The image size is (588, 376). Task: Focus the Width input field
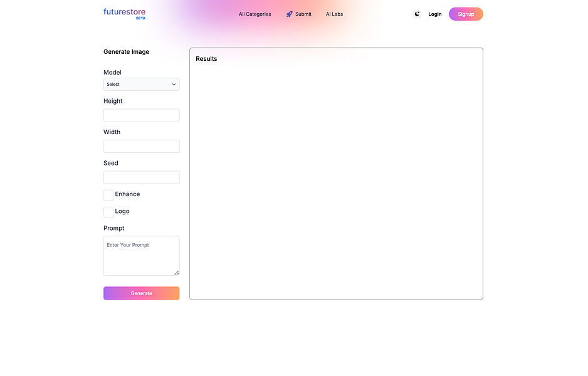pos(142,146)
